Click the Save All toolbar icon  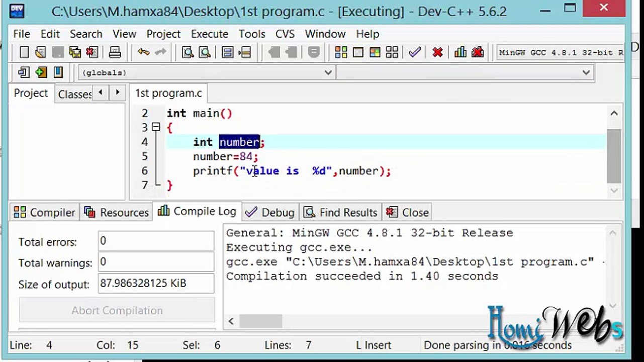75,52
